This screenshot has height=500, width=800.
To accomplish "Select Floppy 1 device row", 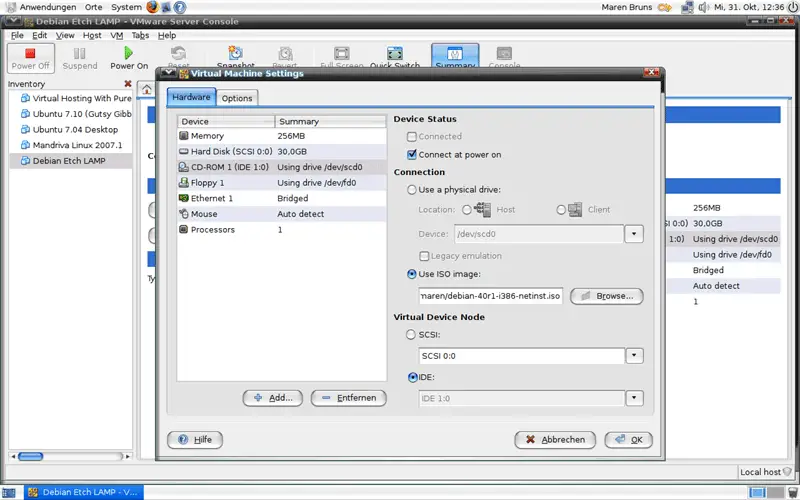I will (281, 183).
